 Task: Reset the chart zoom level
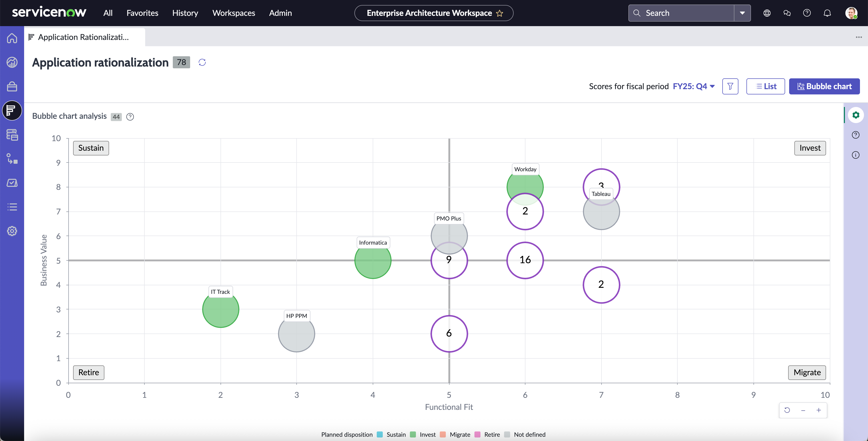pyautogui.click(x=787, y=410)
